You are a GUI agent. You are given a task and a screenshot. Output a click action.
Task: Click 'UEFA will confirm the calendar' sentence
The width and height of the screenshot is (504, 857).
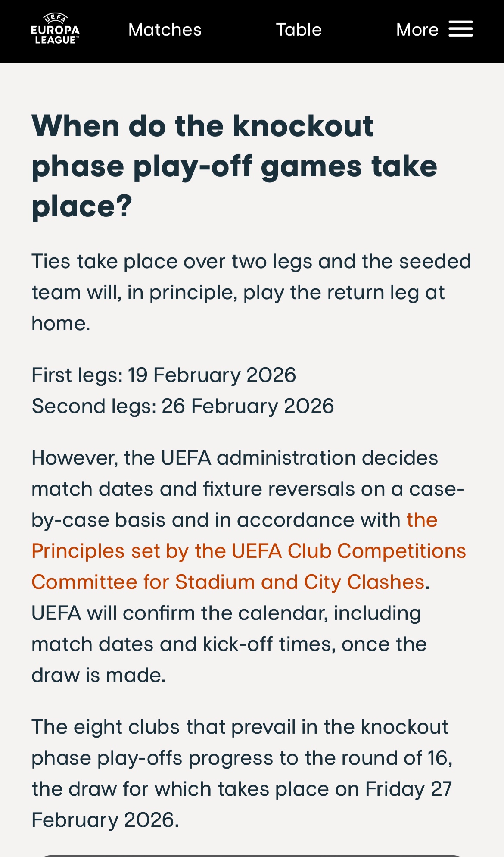(x=226, y=613)
